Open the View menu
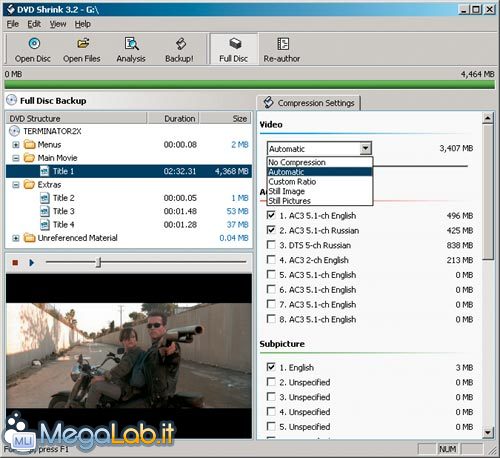 [58, 24]
